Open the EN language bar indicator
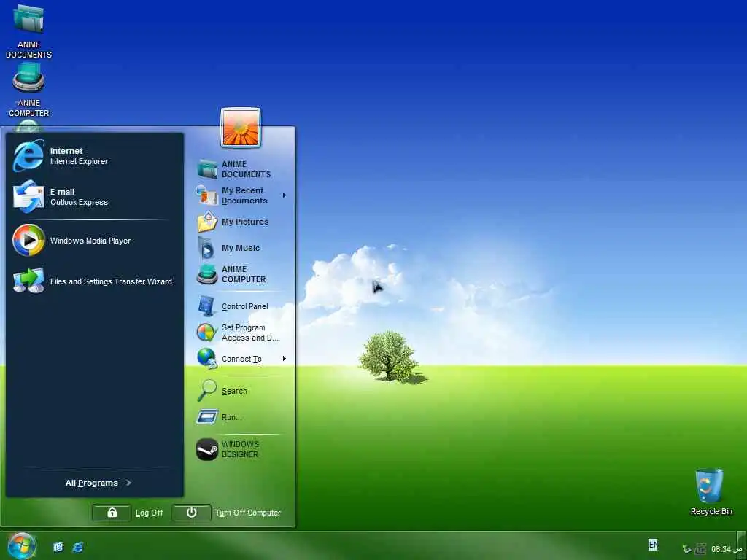 pyautogui.click(x=653, y=545)
